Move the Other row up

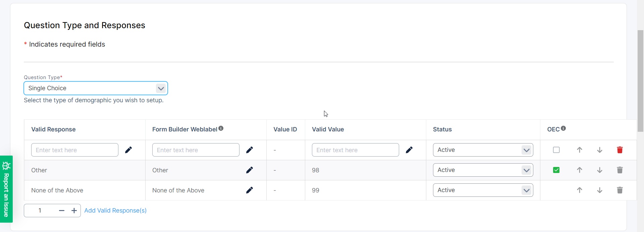point(579,170)
